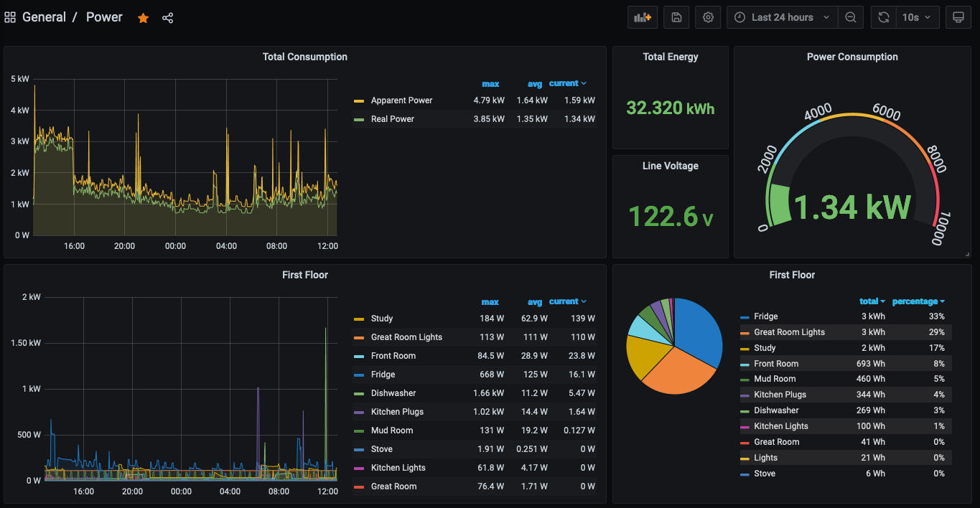980x508 pixels.
Task: Toggle Dishwasher series in graph legend
Action: point(393,393)
